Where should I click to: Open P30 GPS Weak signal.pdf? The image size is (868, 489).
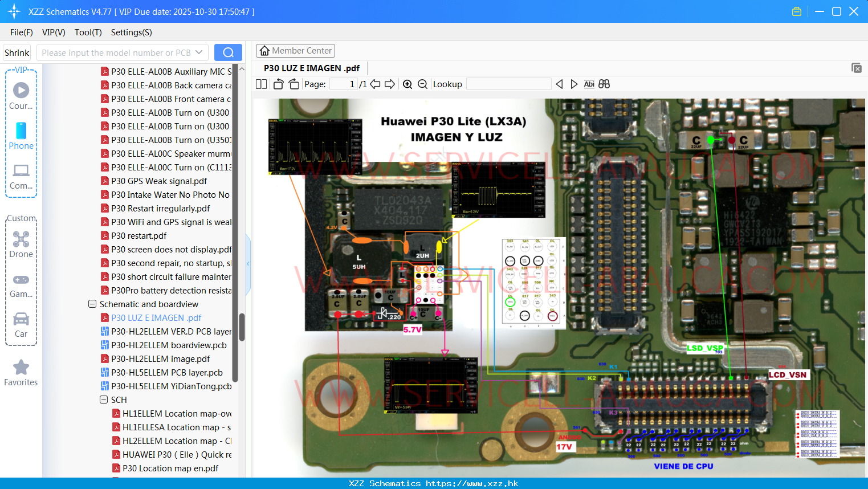tap(154, 181)
